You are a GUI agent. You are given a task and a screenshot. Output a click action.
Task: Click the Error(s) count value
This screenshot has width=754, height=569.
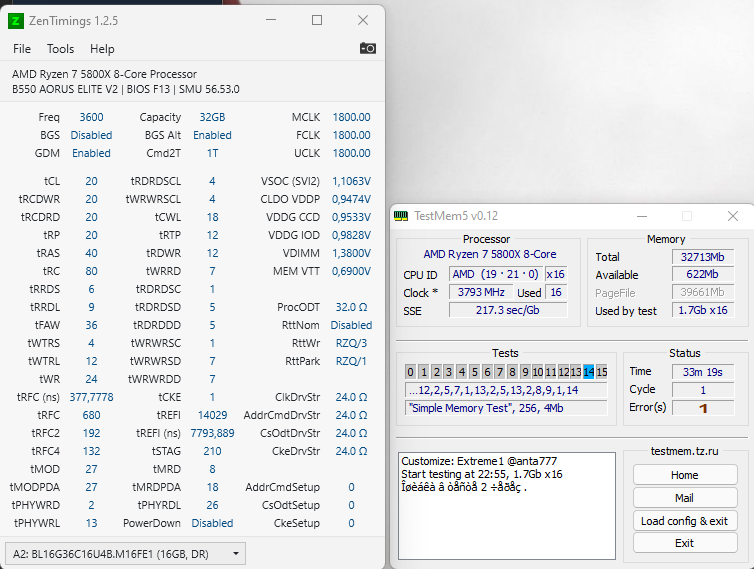(703, 408)
